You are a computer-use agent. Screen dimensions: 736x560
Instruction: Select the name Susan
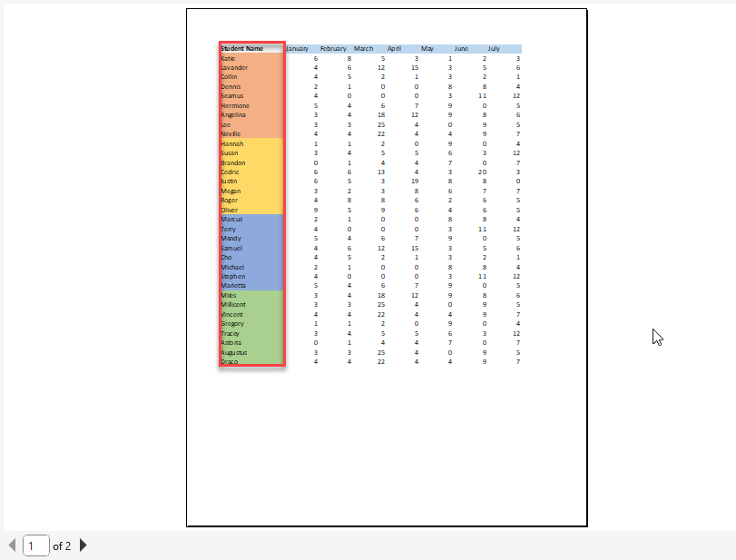(x=229, y=153)
